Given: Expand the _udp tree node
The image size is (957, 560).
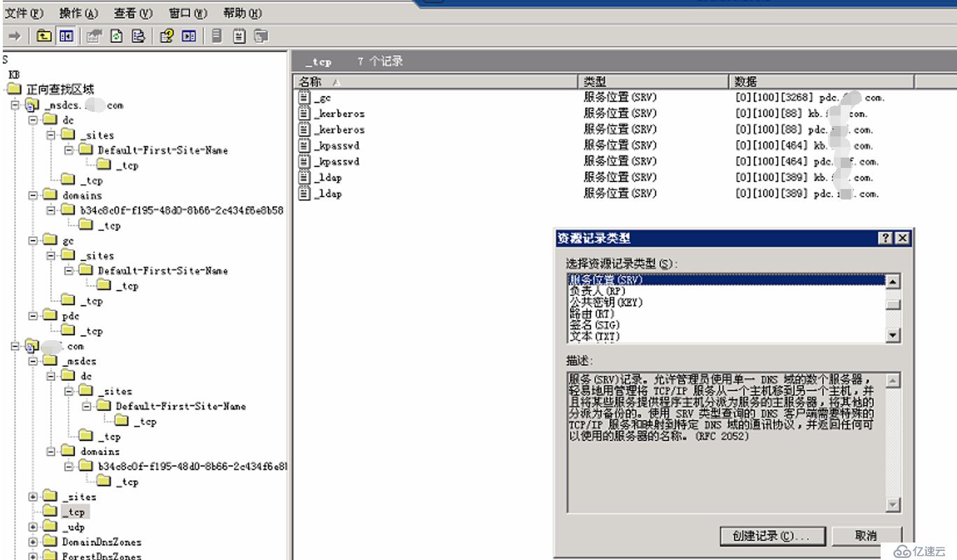Looking at the screenshot, I should [x=33, y=526].
